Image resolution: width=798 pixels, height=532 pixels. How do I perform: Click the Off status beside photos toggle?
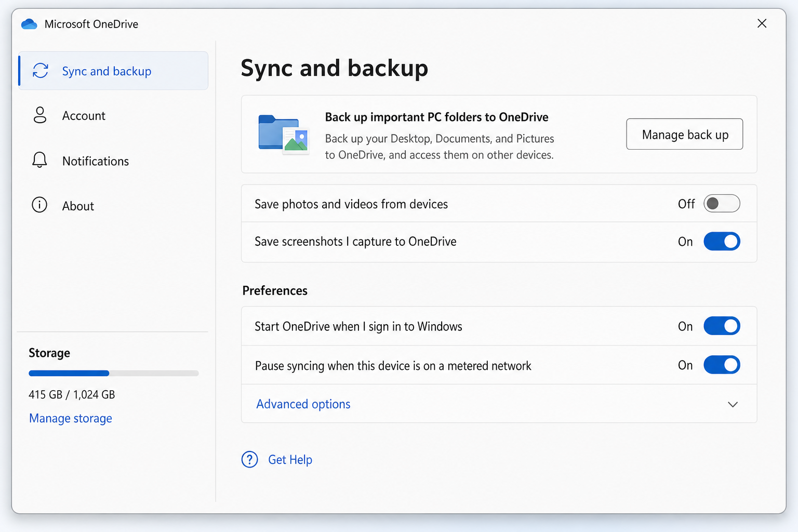point(686,204)
